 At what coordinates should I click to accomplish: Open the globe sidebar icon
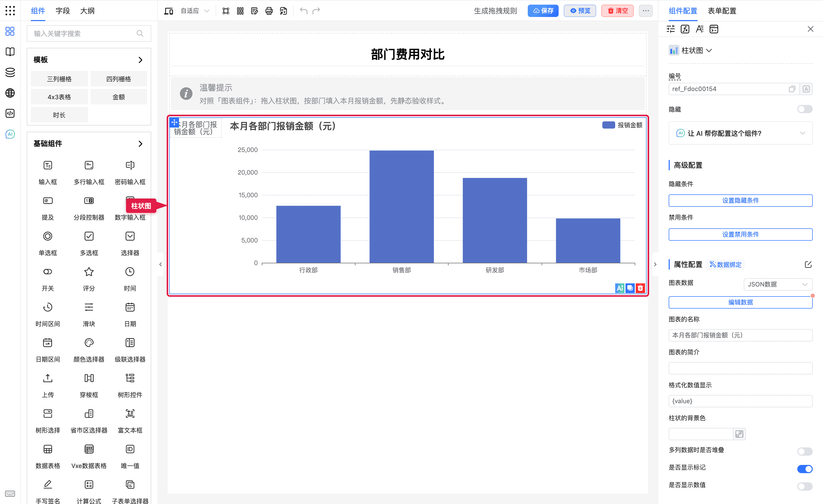(10, 93)
